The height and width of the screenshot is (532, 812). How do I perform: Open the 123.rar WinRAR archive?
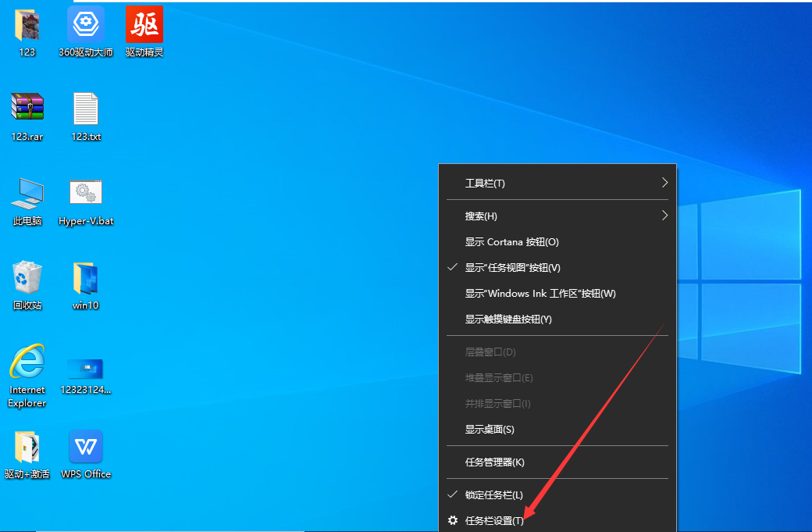pyautogui.click(x=27, y=108)
